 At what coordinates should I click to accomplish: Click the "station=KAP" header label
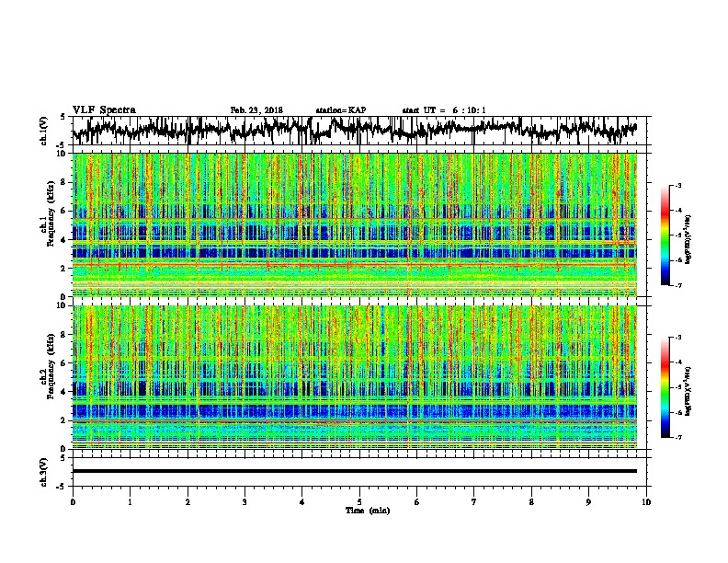[341, 110]
